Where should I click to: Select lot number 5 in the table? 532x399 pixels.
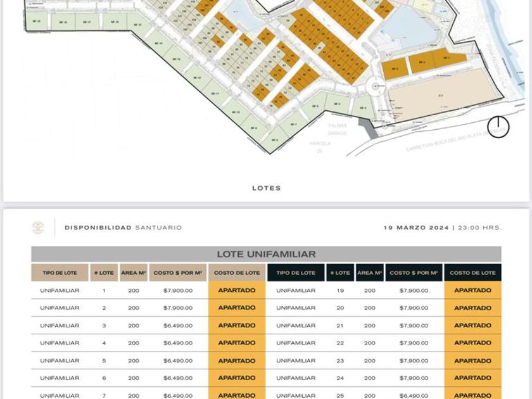pos(104,360)
